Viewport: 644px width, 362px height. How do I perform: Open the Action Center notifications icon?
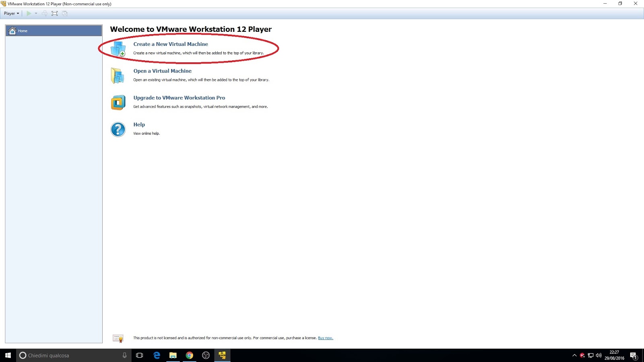(x=634, y=355)
